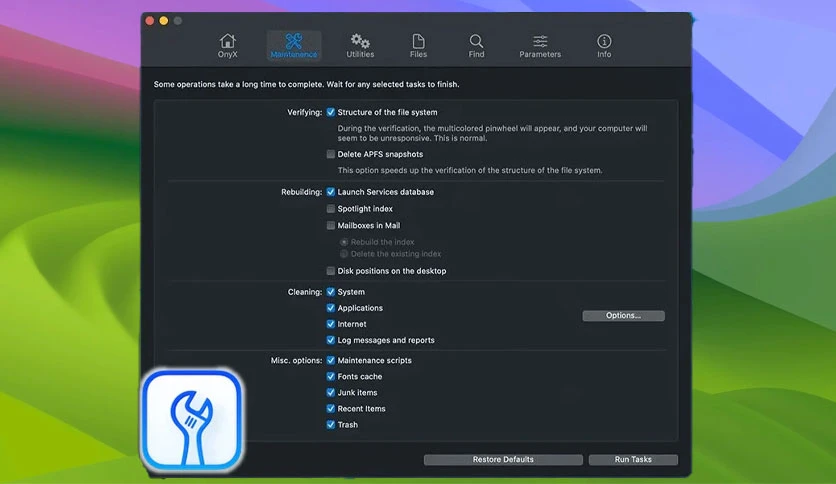Uncheck Junk items
Screen dimensions: 836x484
331,392
